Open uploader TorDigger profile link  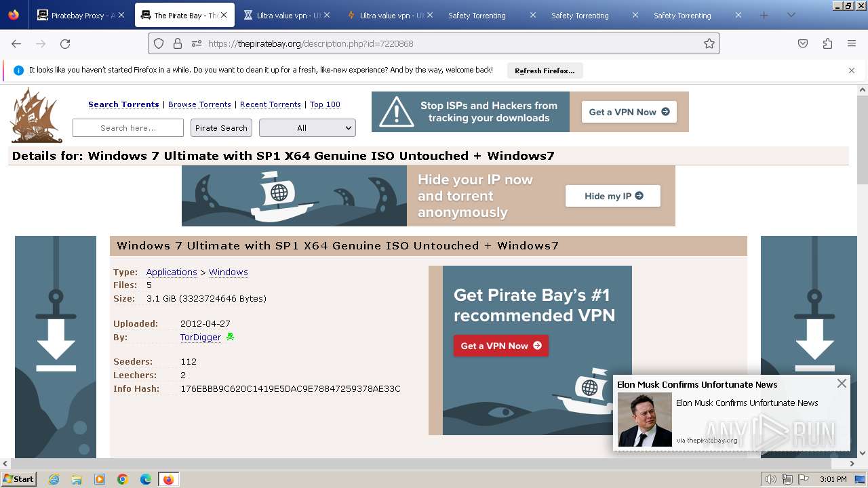click(201, 337)
